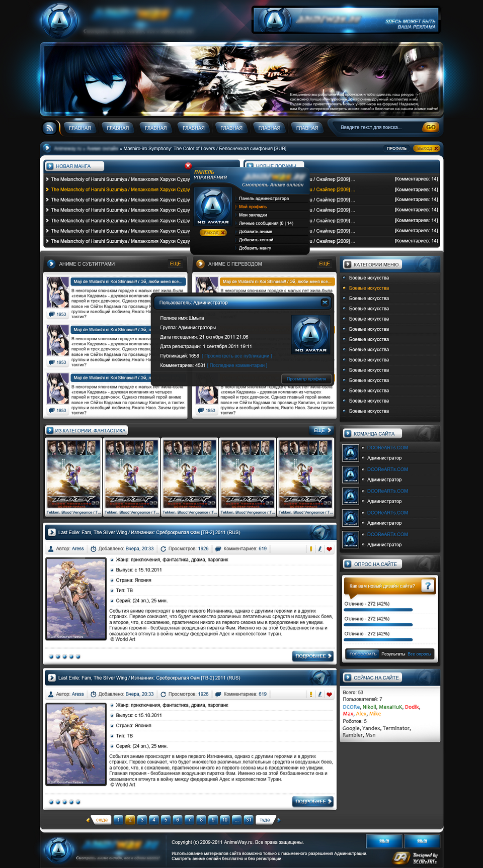This screenshot has height=868, width=483.
Task: Click the ОПРОС НА САЙТЕ header icon
Action: (348, 564)
